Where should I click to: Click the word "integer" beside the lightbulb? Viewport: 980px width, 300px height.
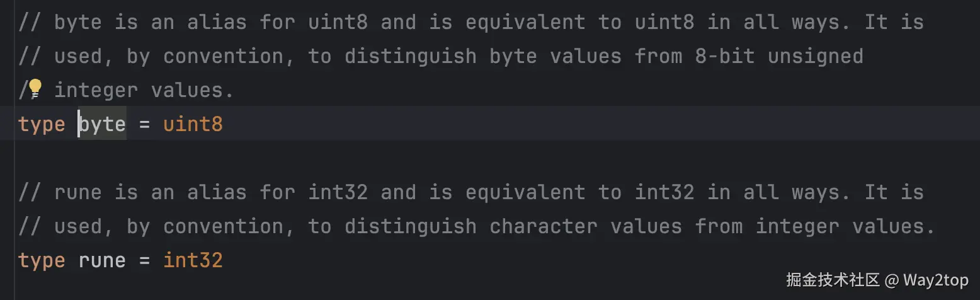(96, 90)
